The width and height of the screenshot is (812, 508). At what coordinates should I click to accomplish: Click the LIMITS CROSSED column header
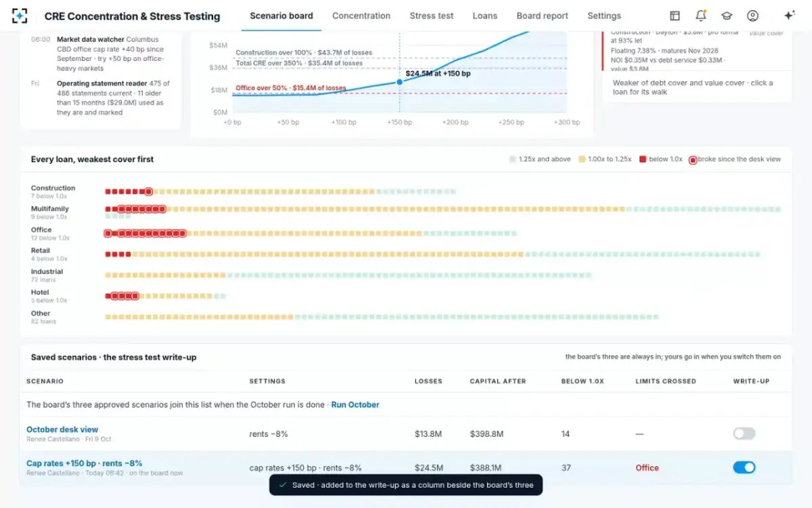pyautogui.click(x=666, y=381)
